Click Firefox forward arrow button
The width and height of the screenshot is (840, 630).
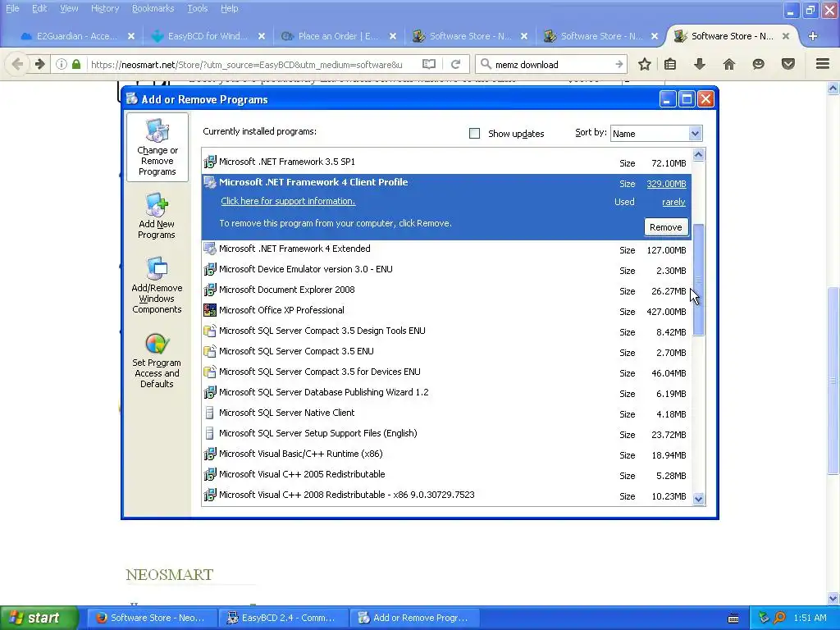tap(39, 64)
